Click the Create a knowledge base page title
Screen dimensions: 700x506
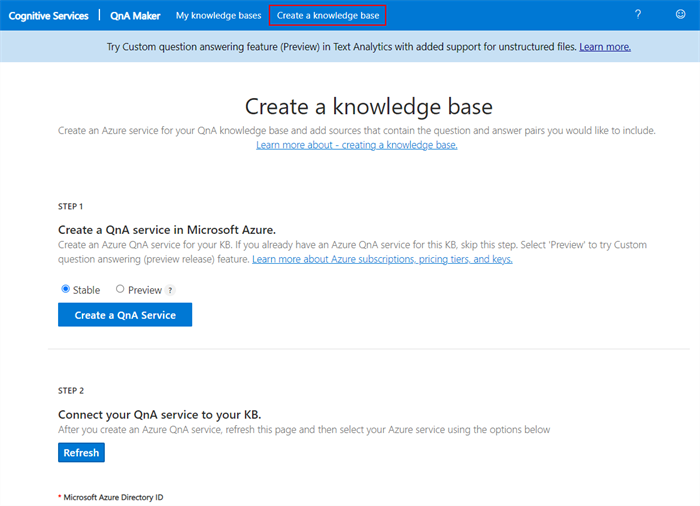(x=369, y=107)
